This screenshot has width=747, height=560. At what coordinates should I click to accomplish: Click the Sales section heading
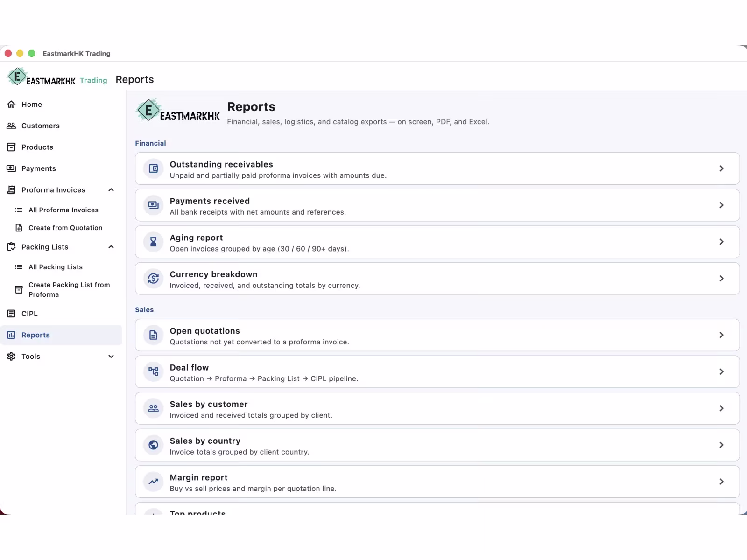144,310
